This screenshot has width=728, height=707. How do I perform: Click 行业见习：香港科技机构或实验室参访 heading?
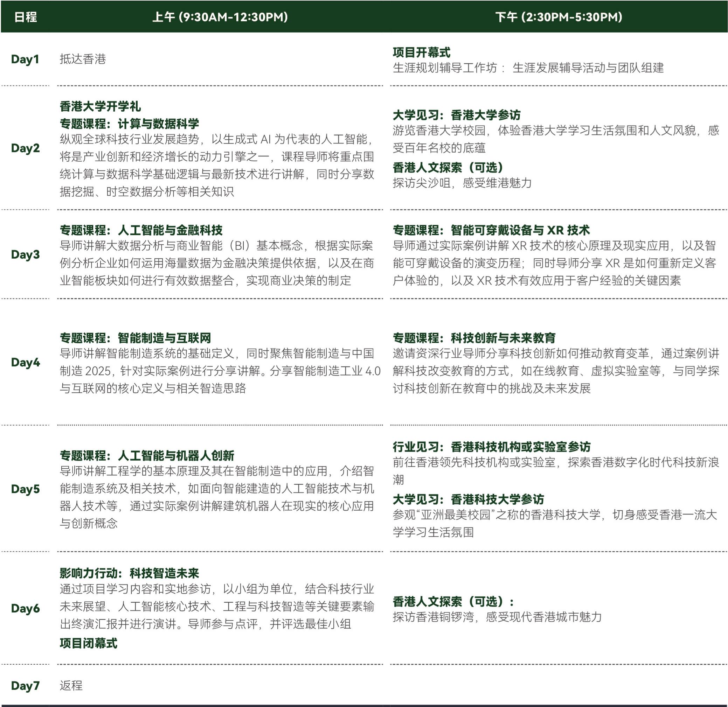click(491, 447)
